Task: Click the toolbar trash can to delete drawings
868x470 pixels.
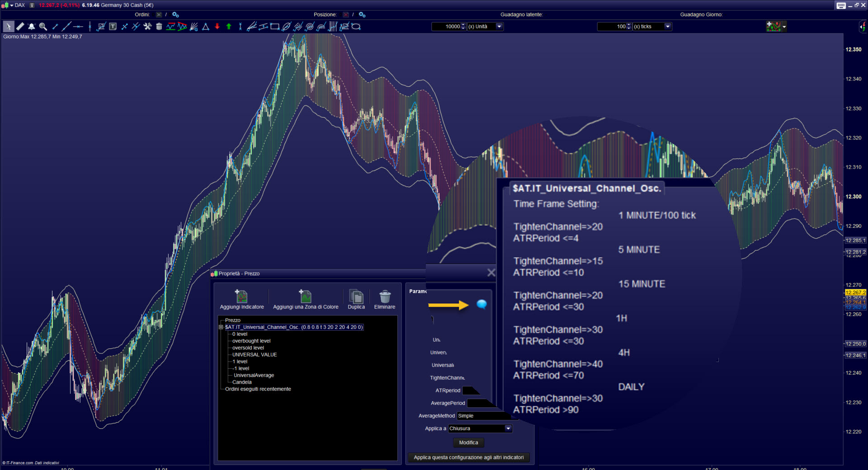Action: click(x=159, y=27)
